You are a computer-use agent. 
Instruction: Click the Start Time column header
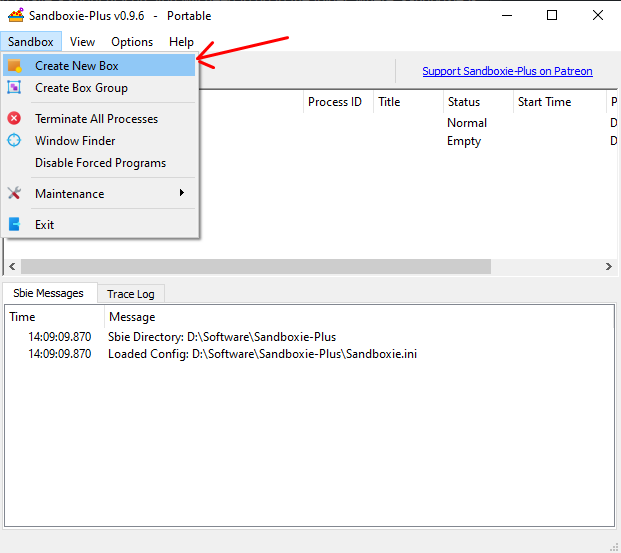(x=560, y=102)
